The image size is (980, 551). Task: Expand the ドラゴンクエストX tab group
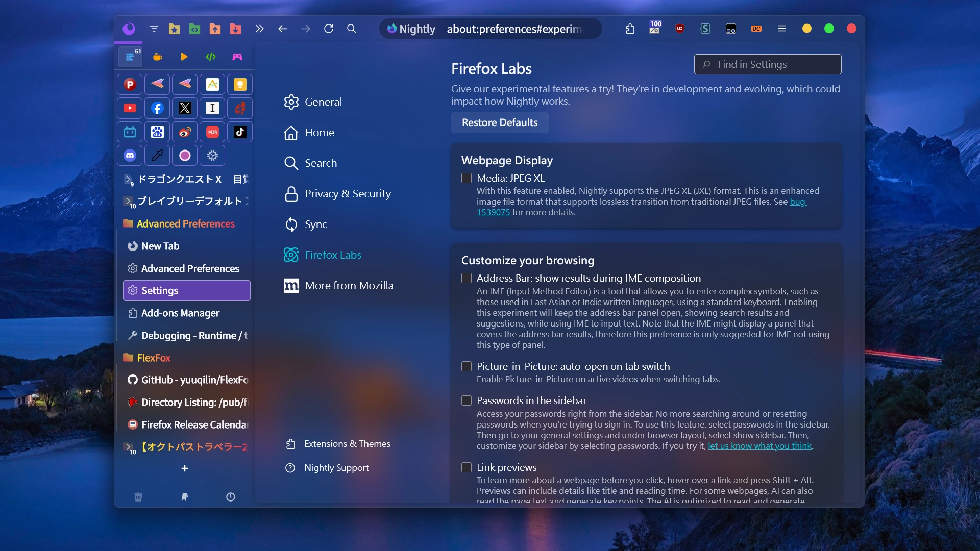pos(129,179)
